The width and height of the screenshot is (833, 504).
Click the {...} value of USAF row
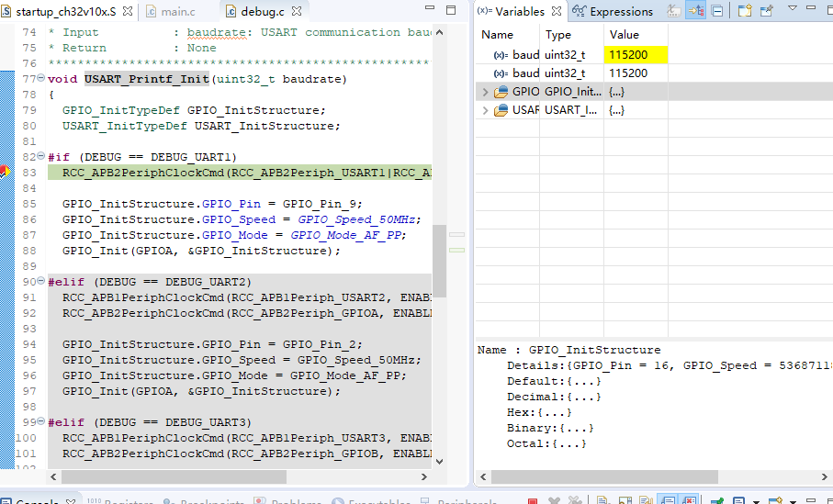tap(617, 110)
